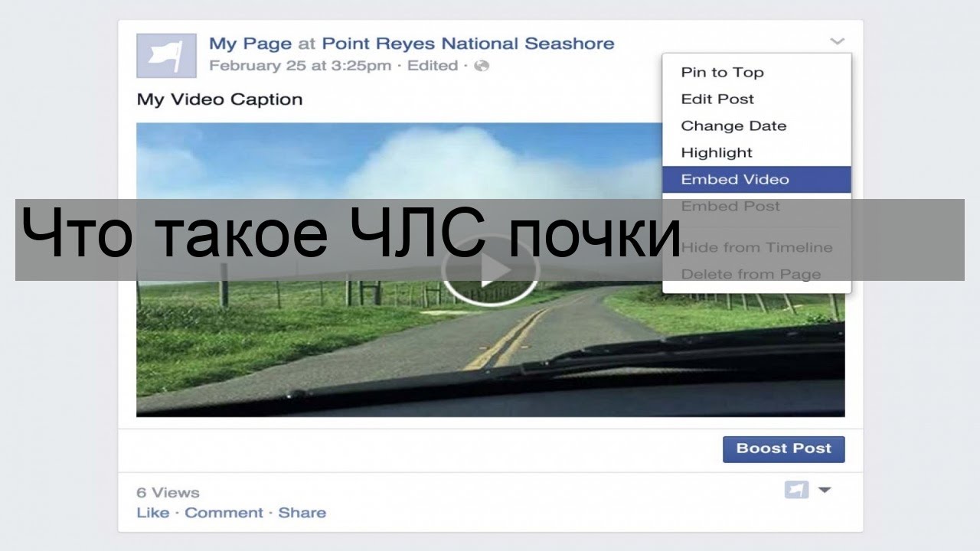The width and height of the screenshot is (980, 551).
Task: Select Change Date option
Action: (x=756, y=126)
